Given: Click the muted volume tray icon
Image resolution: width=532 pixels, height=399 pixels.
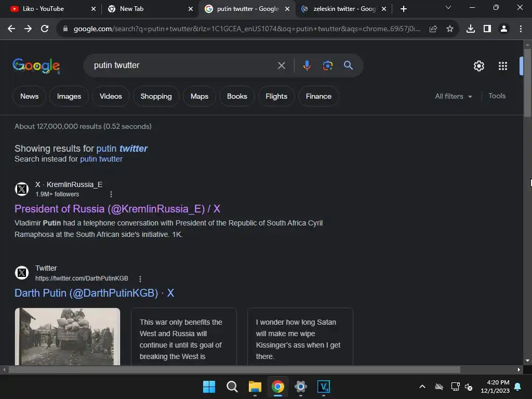Looking at the screenshot, I should coord(469,387).
